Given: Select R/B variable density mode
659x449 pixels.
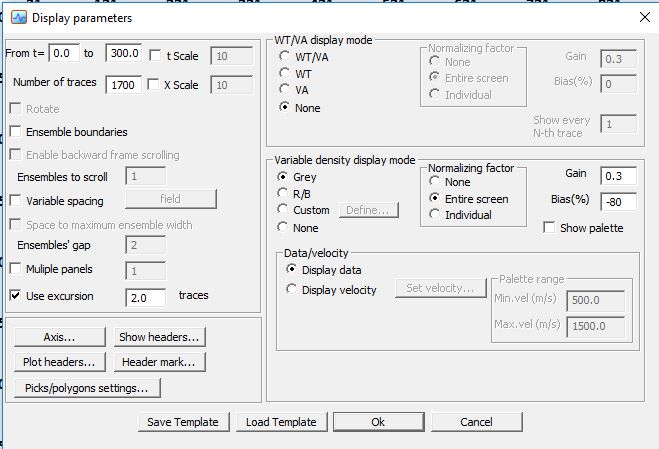Looking at the screenshot, I should tap(282, 193).
